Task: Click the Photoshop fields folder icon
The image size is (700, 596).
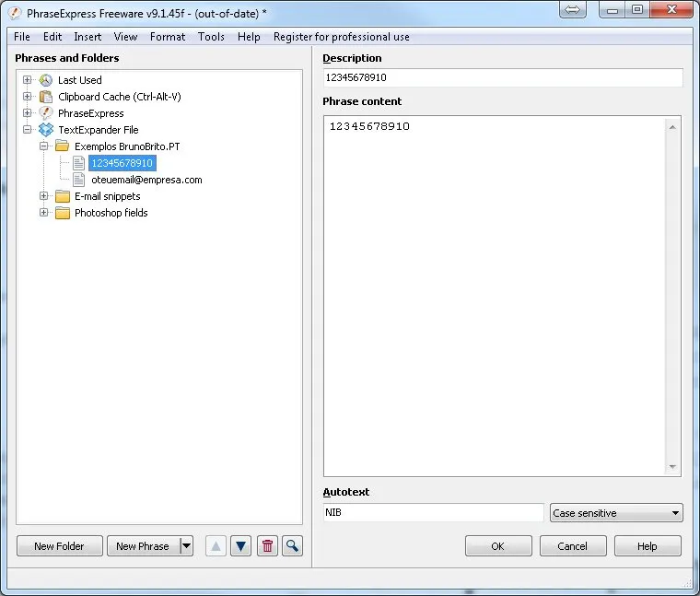Action: pos(62,213)
